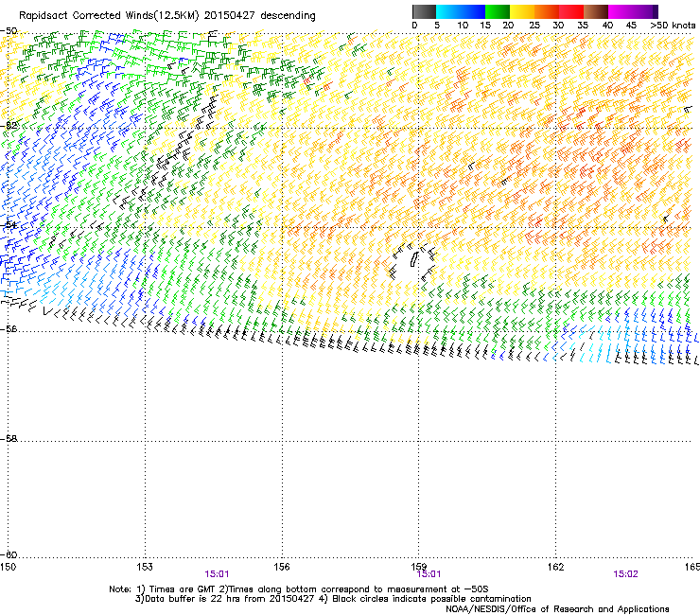Click the red 30-35 knots legend segment

(571, 11)
